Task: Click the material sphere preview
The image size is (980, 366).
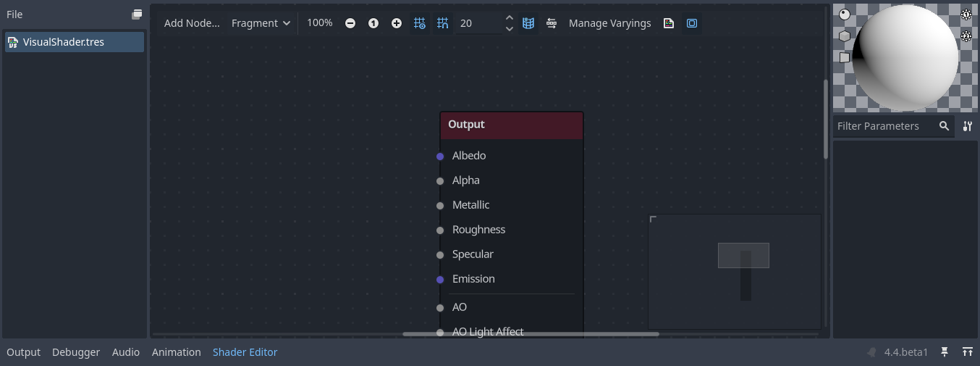Action: [x=905, y=58]
